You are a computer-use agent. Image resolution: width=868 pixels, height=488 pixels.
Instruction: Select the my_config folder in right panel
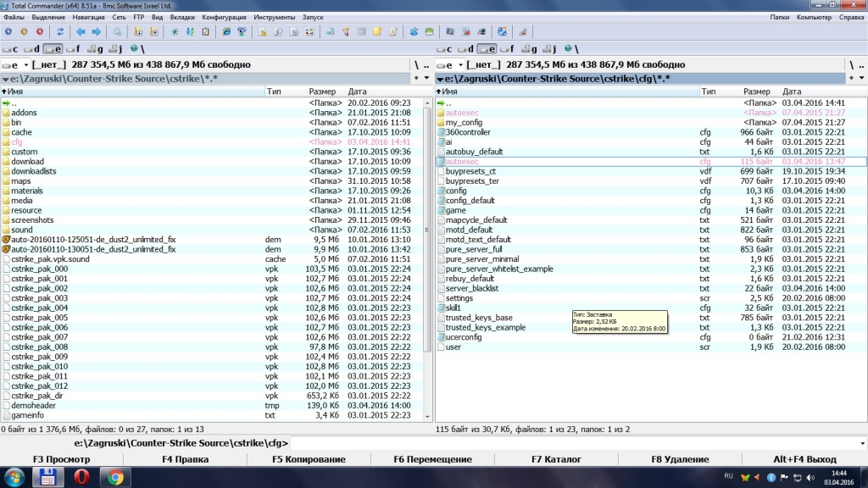464,122
